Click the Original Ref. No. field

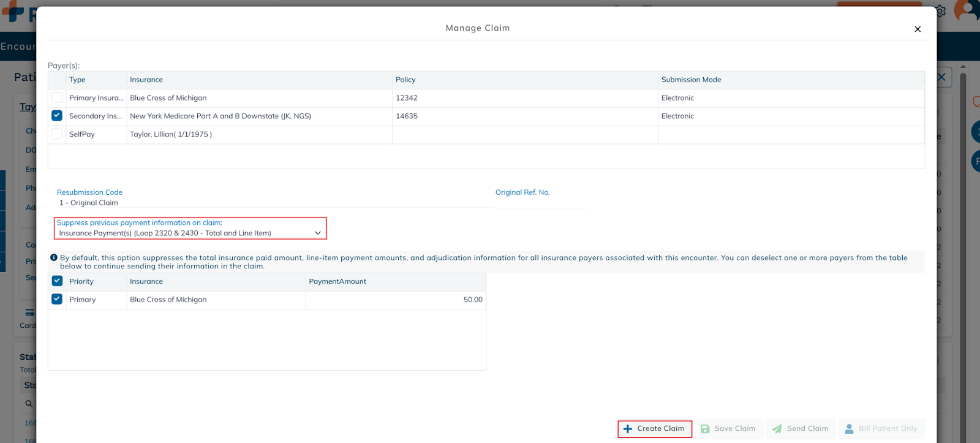click(540, 203)
